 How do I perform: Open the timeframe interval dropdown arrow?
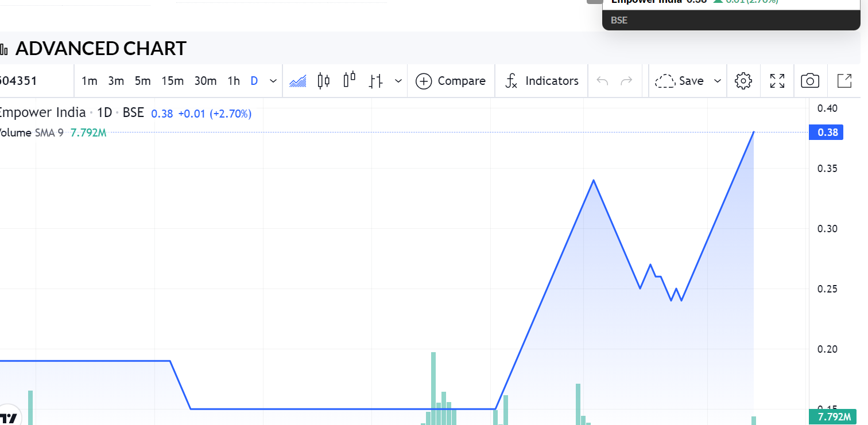273,81
